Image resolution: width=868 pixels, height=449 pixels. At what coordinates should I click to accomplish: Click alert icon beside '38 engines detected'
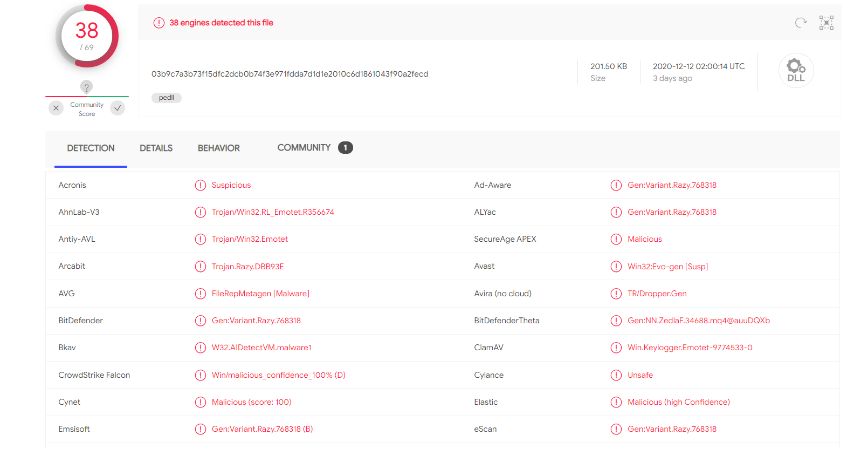coord(159,23)
